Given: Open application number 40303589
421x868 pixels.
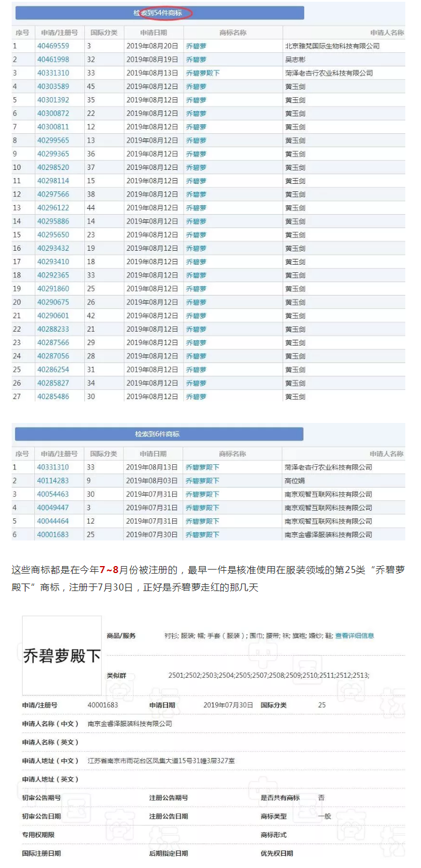Looking at the screenshot, I should tap(53, 87).
